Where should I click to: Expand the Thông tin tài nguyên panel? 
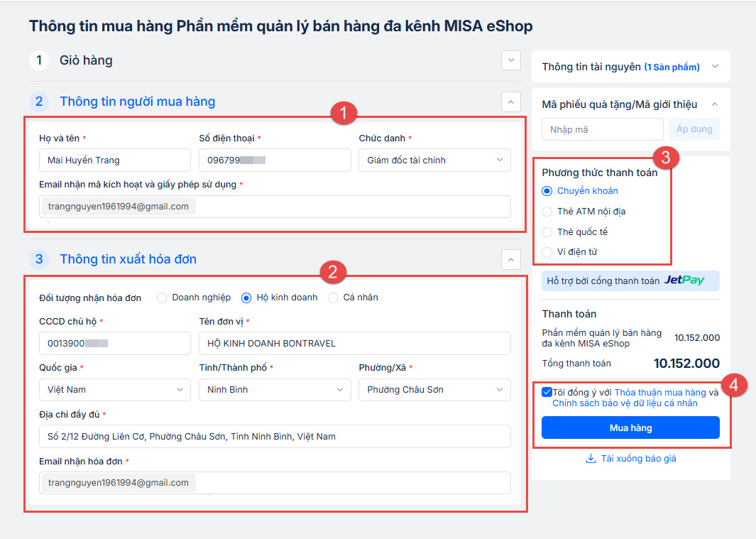[715, 67]
